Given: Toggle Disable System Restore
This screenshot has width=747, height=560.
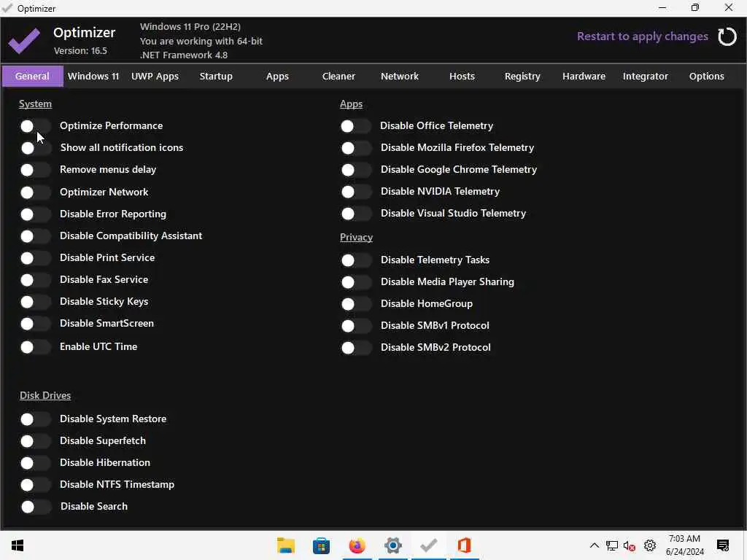Looking at the screenshot, I should [35, 419].
